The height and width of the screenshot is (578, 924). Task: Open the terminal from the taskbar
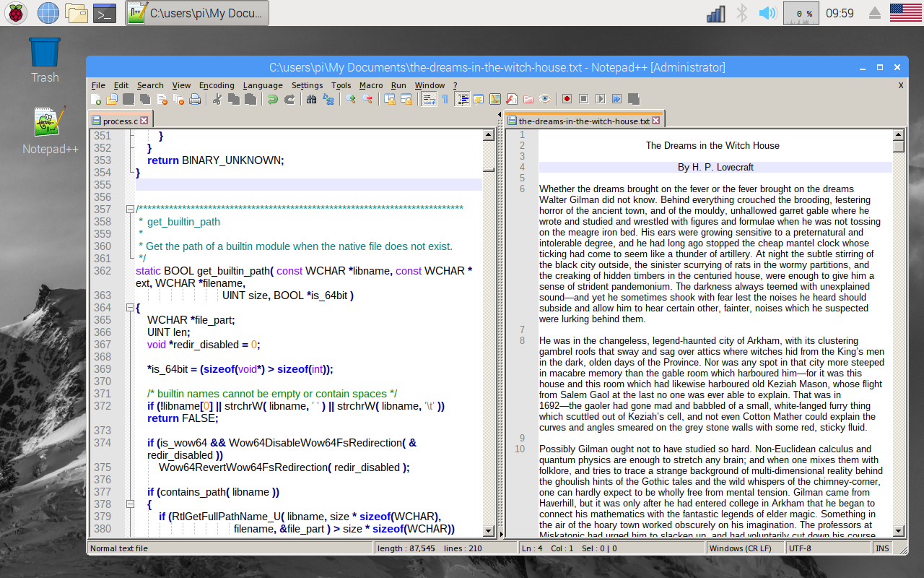coord(105,13)
